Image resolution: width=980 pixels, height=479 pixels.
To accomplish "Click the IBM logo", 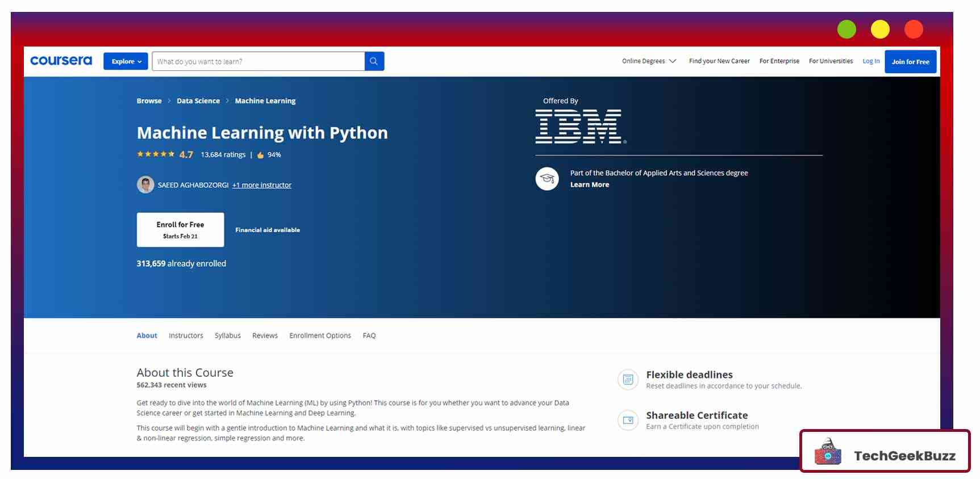I will [580, 127].
